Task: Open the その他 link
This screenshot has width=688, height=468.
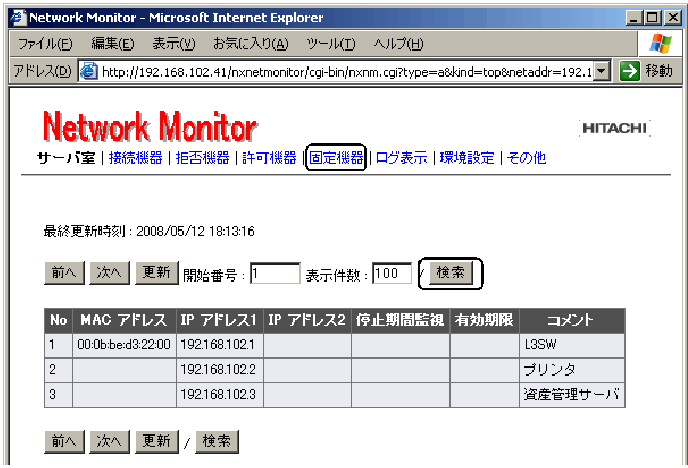Action: coord(527,158)
